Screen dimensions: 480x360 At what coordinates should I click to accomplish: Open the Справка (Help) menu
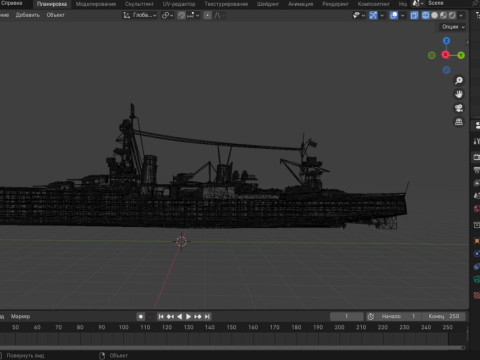coord(11,3)
